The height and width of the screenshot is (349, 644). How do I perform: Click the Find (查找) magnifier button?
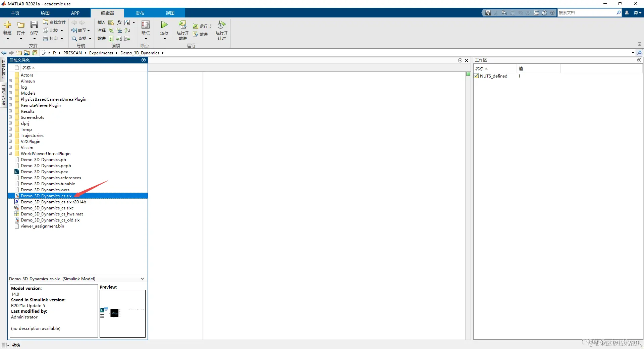(x=82, y=39)
